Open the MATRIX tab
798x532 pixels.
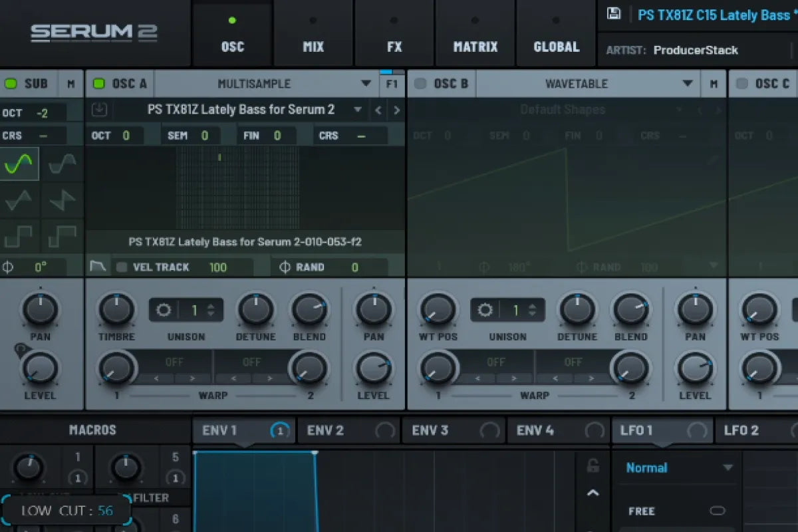(475, 35)
